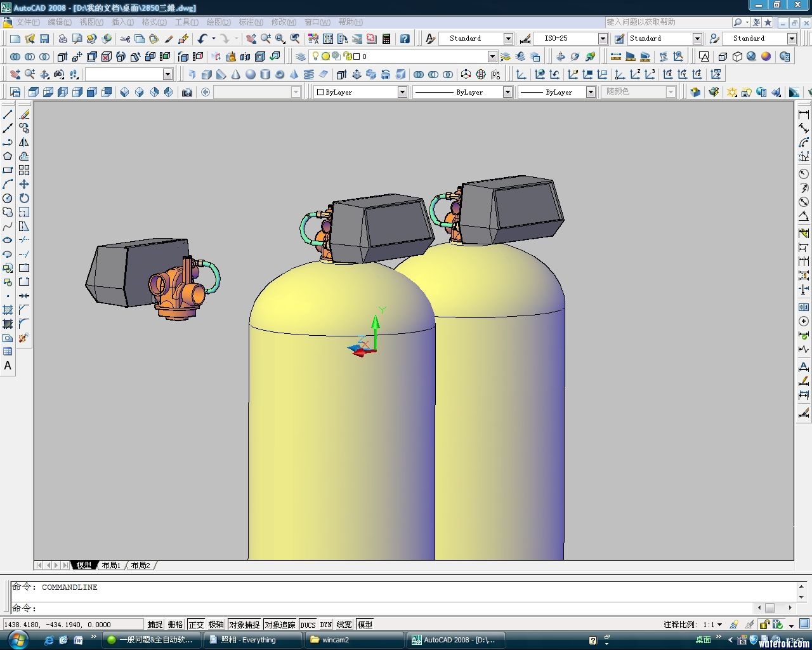This screenshot has width=812, height=650.
Task: Select the Mirror modify tool
Action: point(24,143)
